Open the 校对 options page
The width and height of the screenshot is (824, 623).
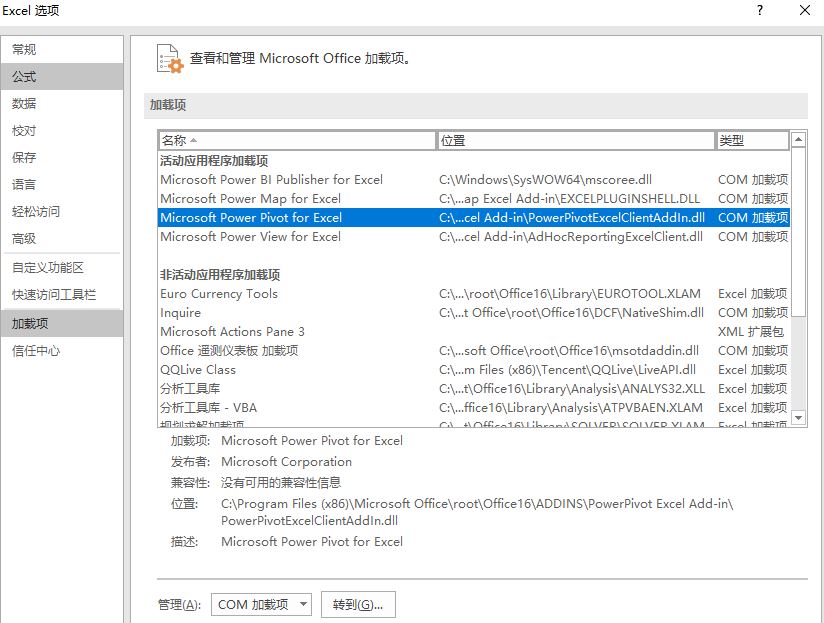(62, 130)
